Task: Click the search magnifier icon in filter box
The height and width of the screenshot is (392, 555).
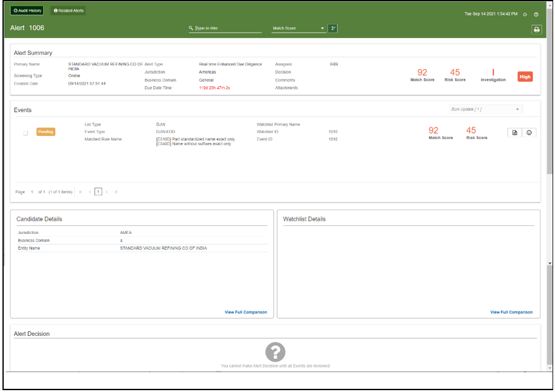Action: [191, 28]
